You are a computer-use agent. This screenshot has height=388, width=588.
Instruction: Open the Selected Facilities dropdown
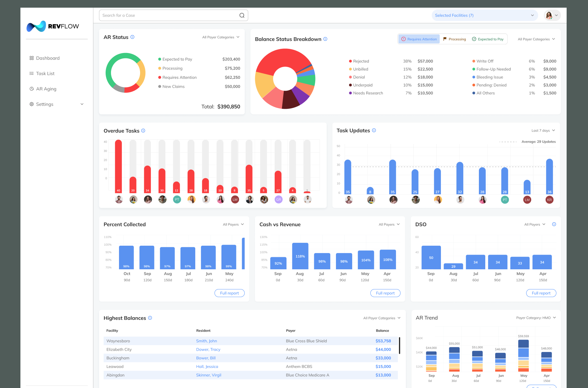tap(485, 15)
